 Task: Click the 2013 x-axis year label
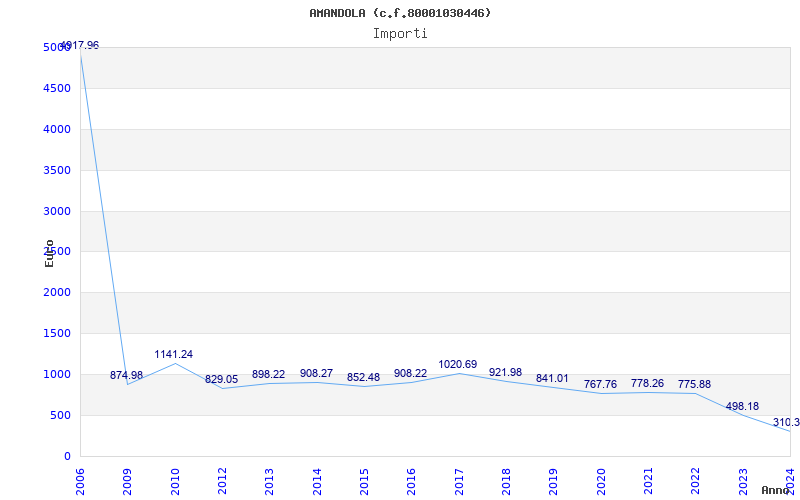coord(269,482)
